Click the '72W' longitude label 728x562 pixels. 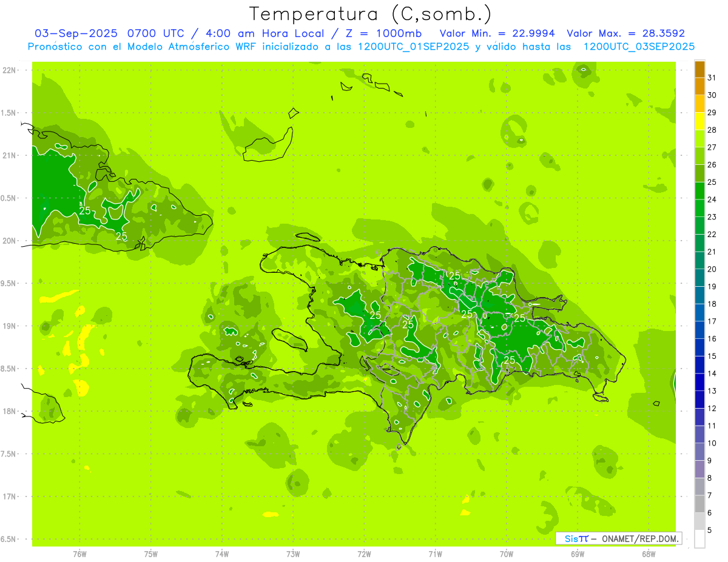[364, 554]
